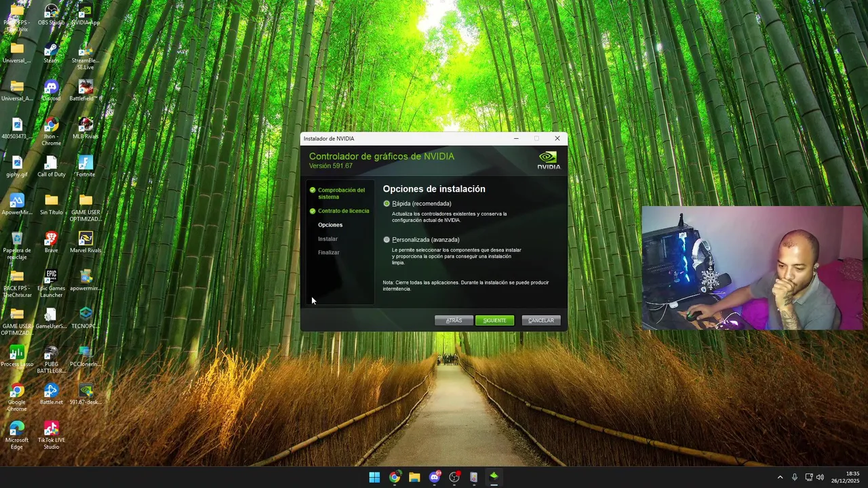The width and height of the screenshot is (868, 488).
Task: Open PCClonerIn... desktop icon
Action: pyautogui.click(x=85, y=357)
